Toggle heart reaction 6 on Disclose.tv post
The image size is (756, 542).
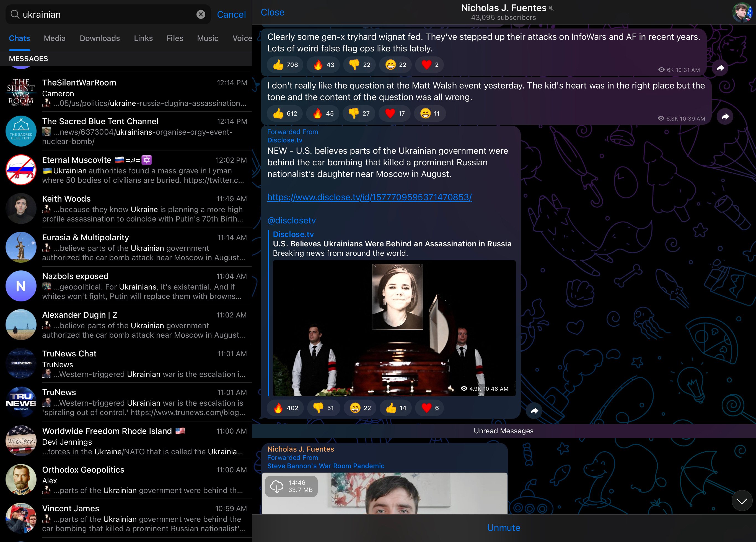pos(429,408)
